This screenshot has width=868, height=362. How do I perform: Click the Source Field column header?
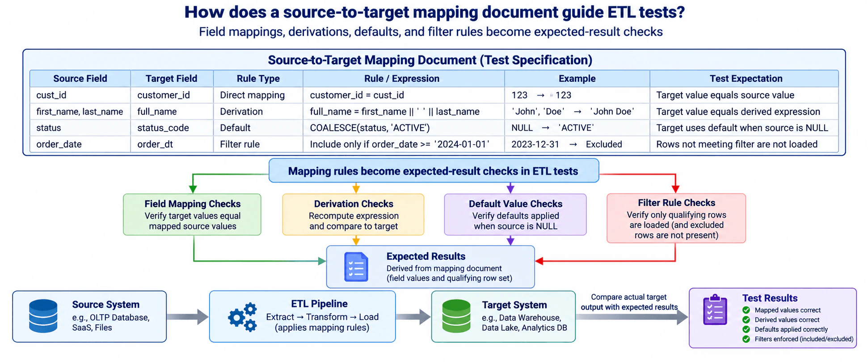(x=80, y=78)
